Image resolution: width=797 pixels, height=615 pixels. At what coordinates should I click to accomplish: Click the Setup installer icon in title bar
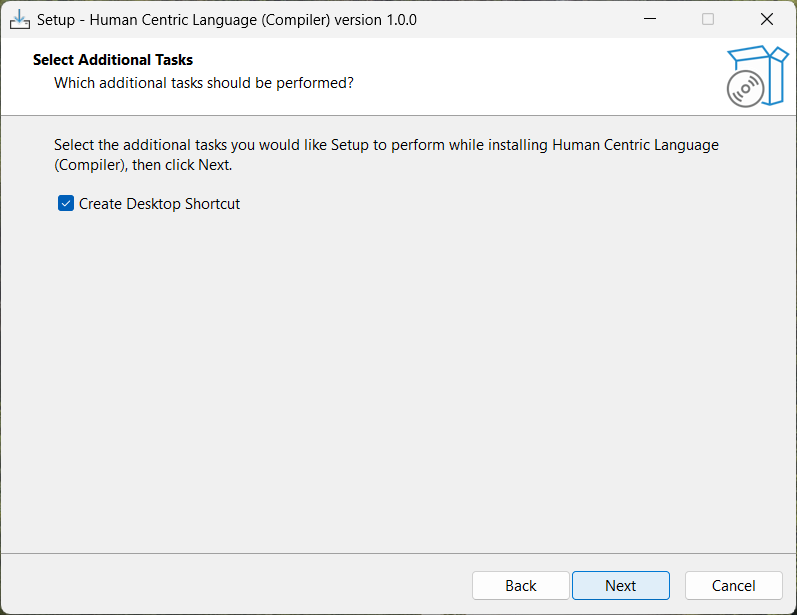tap(19, 19)
